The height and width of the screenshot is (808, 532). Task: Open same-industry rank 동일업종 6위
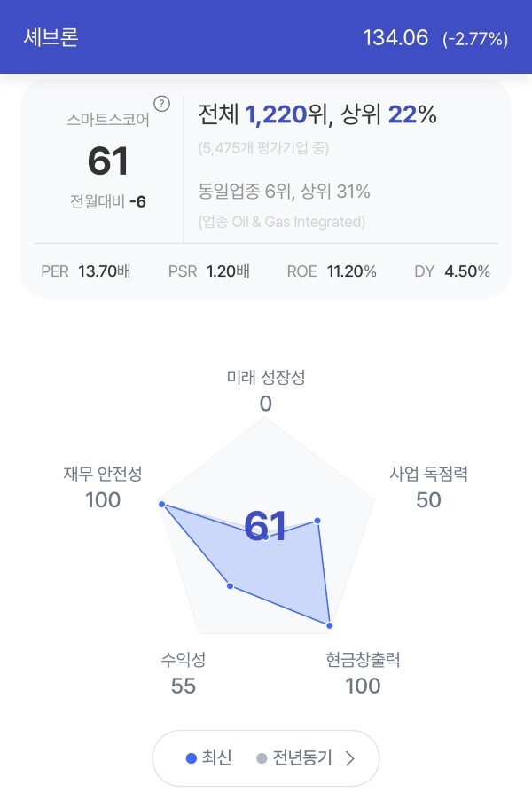tap(284, 192)
